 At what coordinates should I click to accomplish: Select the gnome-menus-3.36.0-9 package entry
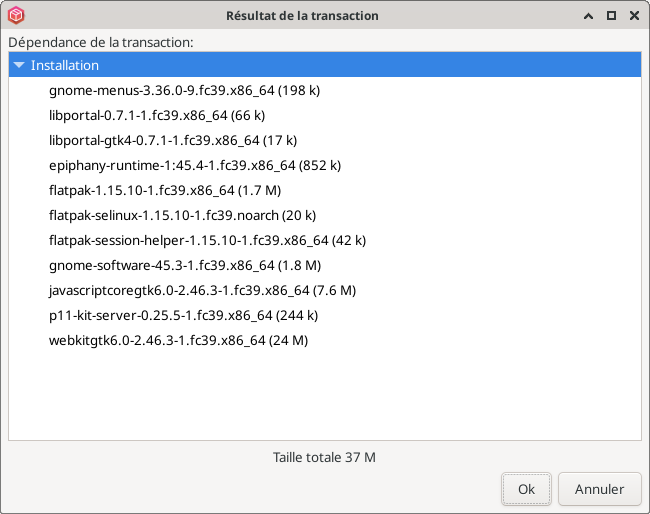coord(184,90)
